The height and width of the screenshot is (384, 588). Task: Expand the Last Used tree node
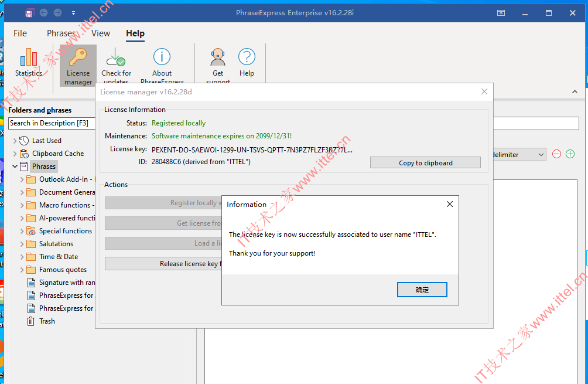click(x=15, y=141)
